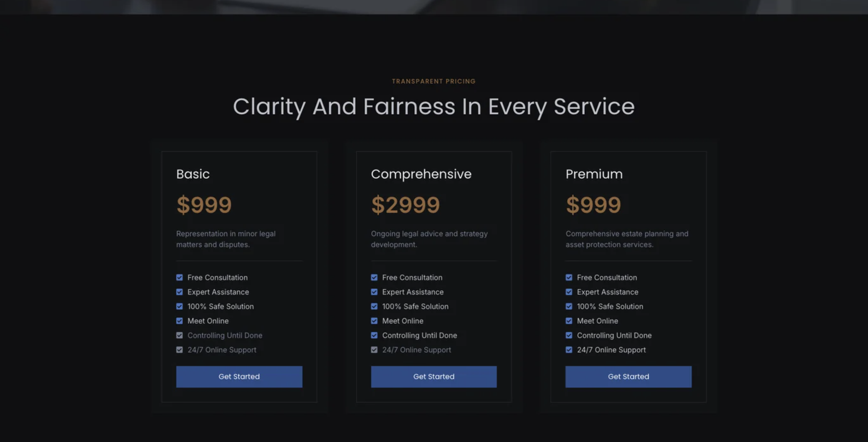Toggle Comprehensive plan 24/7 Online Support checkbox

pyautogui.click(x=374, y=350)
